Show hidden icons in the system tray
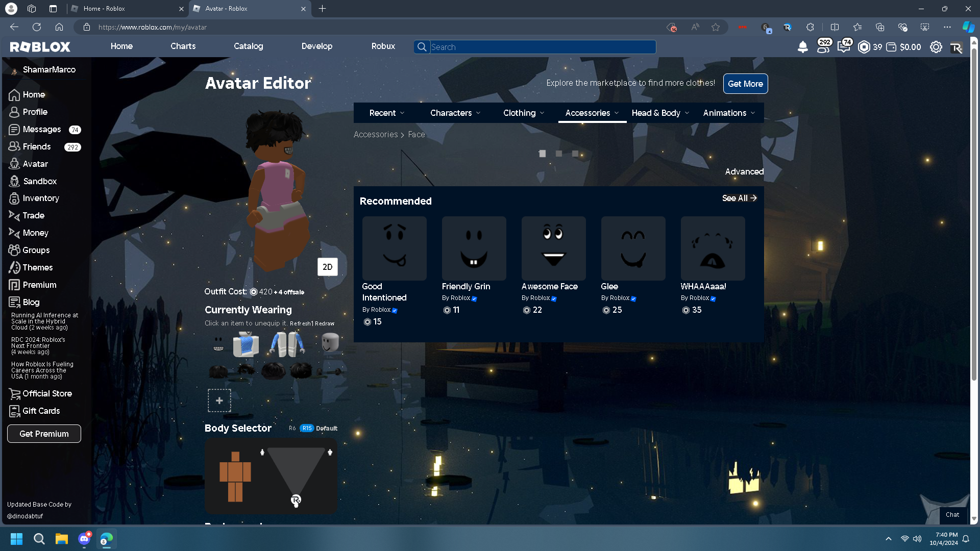 coord(889,539)
